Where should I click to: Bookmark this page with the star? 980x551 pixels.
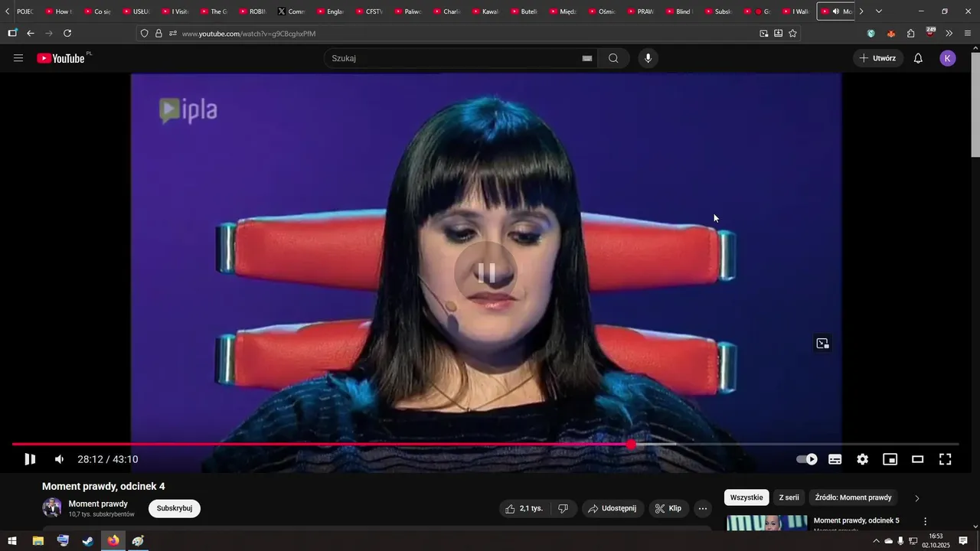[792, 34]
